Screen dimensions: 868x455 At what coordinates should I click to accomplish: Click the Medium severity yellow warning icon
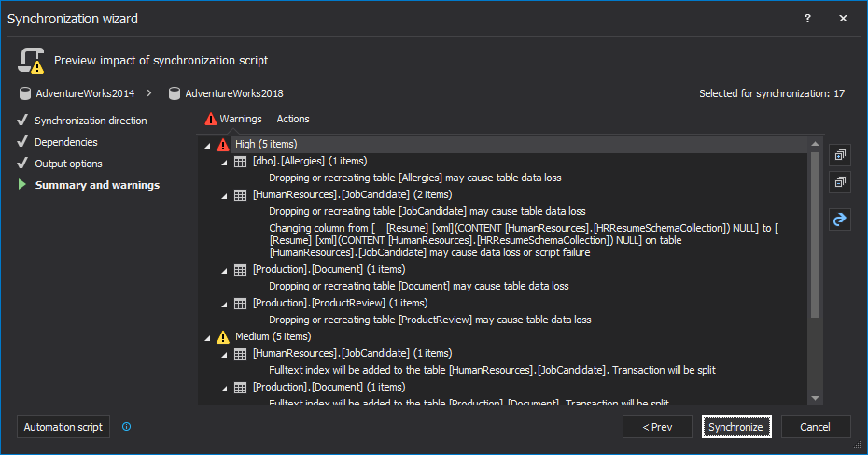(222, 336)
